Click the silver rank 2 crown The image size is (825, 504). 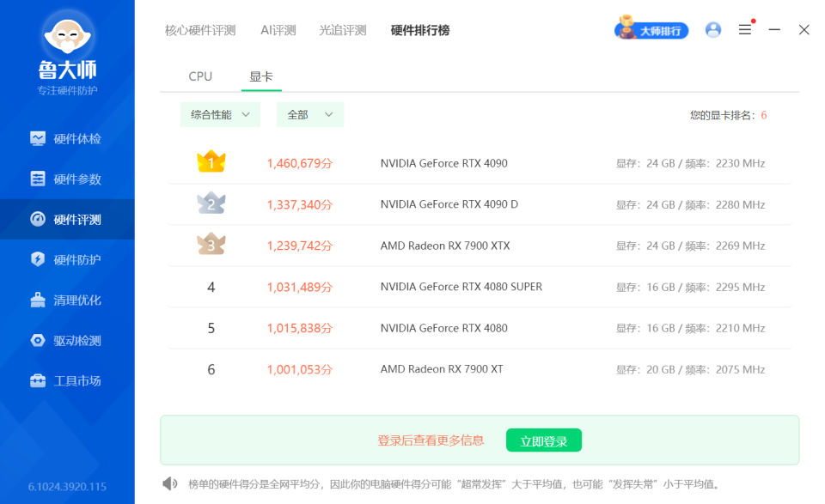[x=211, y=203]
